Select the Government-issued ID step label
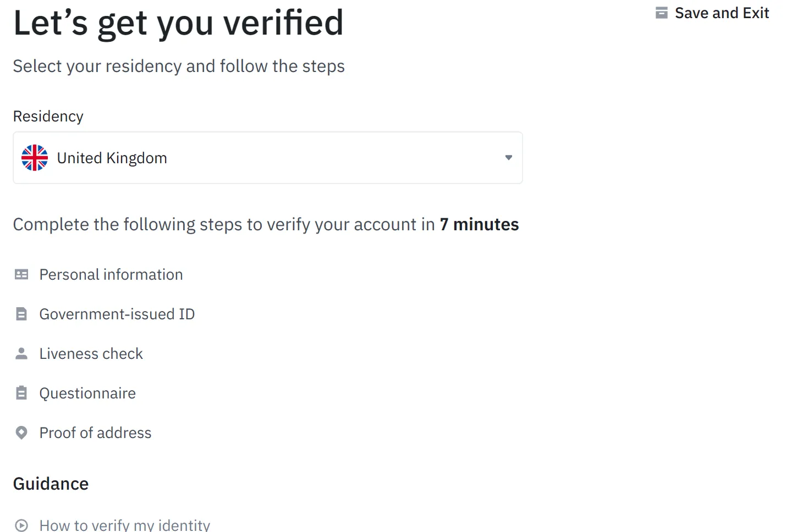 coord(117,314)
